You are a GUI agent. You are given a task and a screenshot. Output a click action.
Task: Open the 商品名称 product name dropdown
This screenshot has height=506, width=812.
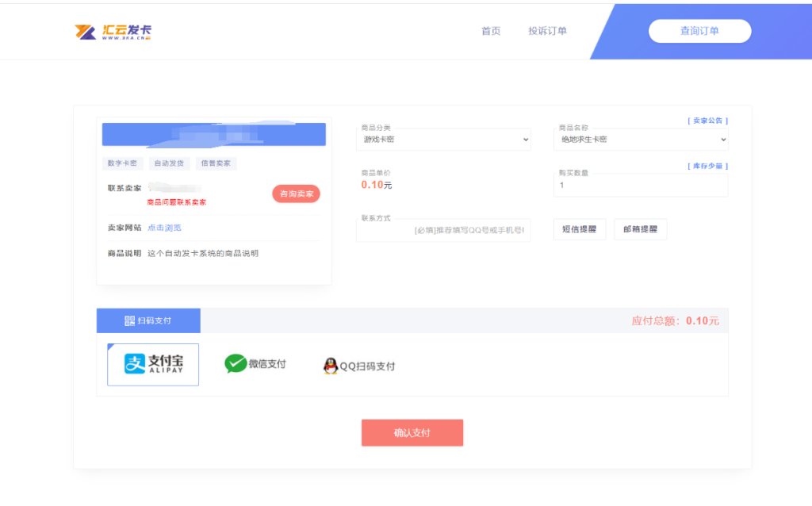(x=641, y=140)
